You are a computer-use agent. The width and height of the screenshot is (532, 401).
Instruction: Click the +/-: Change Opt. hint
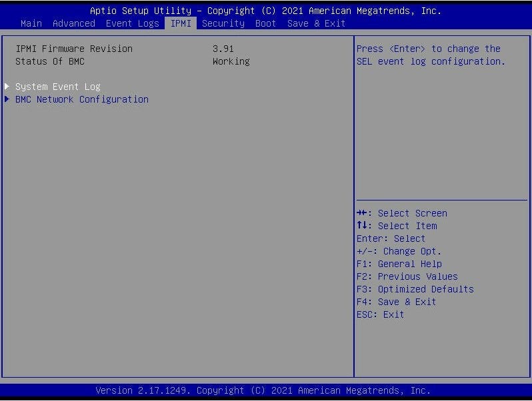pyautogui.click(x=399, y=251)
